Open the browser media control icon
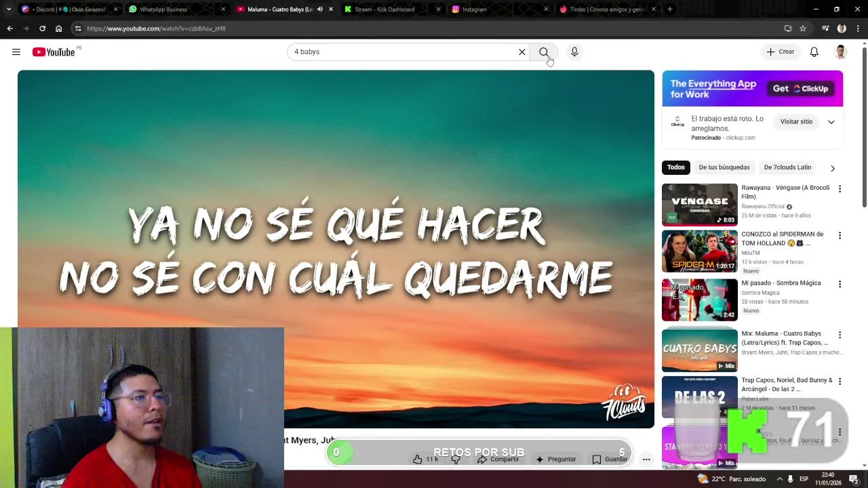 [x=825, y=28]
